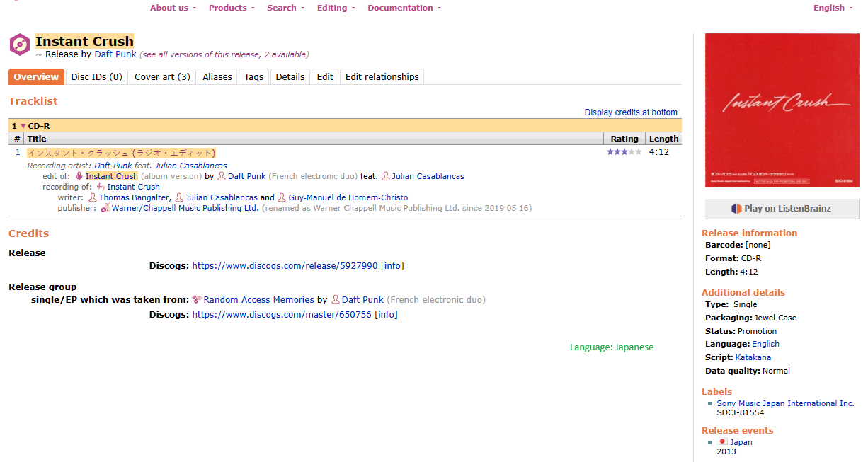868x462 pixels.
Task: Click the catalog number SDCI-81554
Action: 741,412
